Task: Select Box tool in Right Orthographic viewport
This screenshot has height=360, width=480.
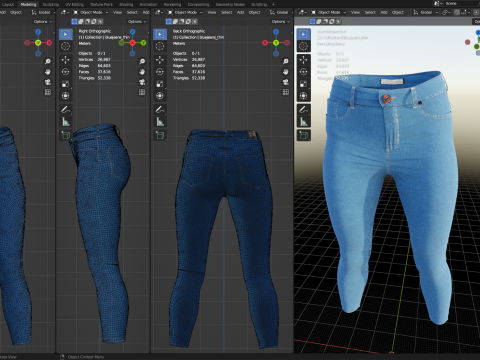Action: [66, 34]
